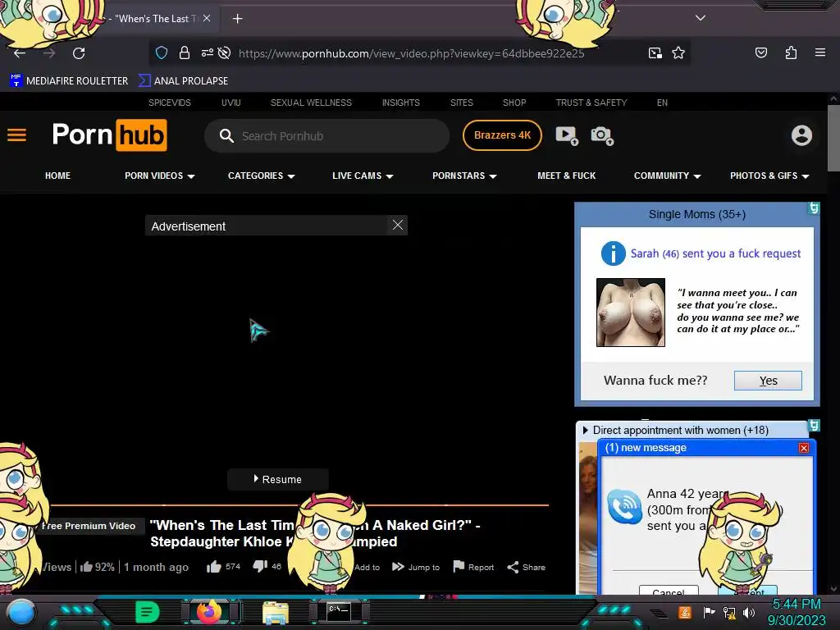Open the MEDIAFIRE ROULETTER bookmark
The width and height of the screenshot is (840, 630).
pyautogui.click(x=69, y=81)
